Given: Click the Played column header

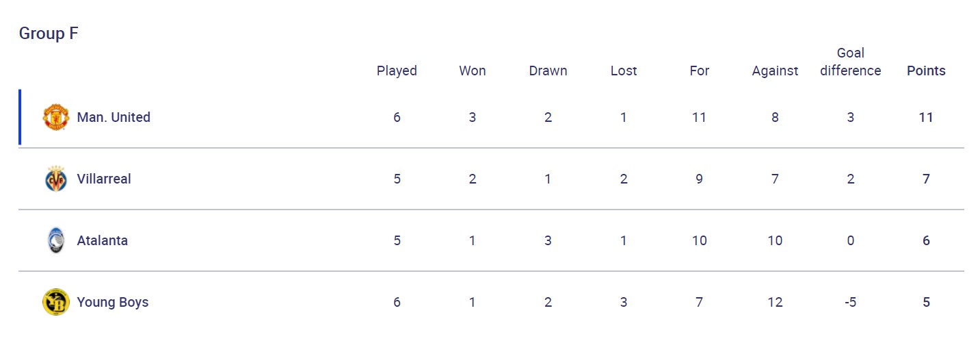Looking at the screenshot, I should (397, 71).
